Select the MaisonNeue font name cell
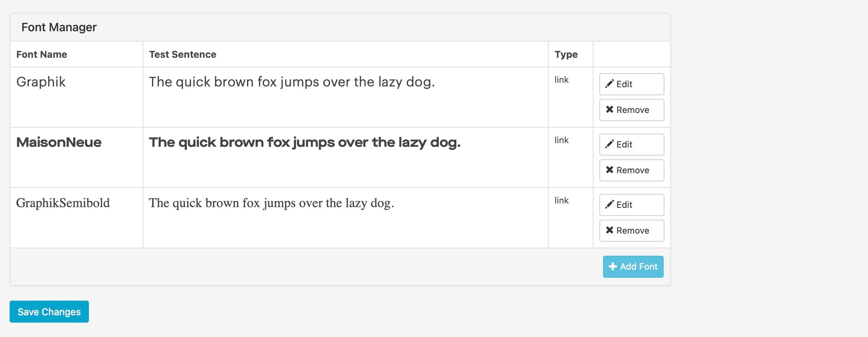 59,142
